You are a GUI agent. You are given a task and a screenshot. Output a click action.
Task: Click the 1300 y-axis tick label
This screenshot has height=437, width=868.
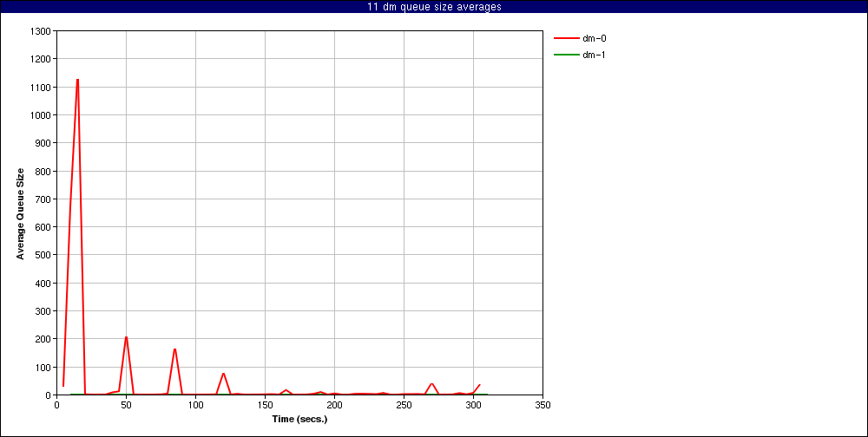43,31
